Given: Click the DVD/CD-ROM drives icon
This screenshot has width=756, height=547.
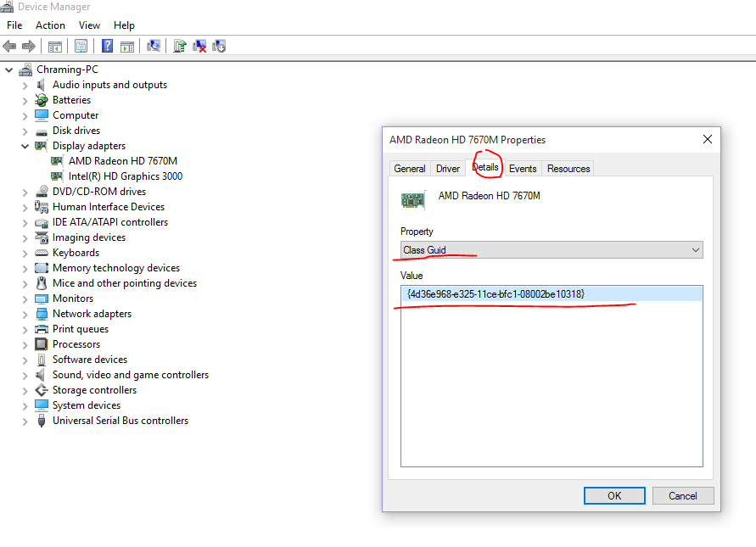Looking at the screenshot, I should tap(42, 192).
